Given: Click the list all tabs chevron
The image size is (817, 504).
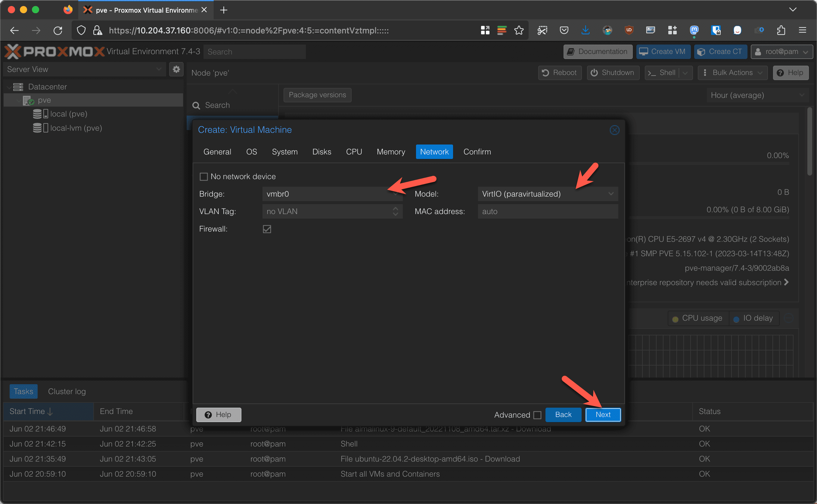Looking at the screenshot, I should coord(793,10).
